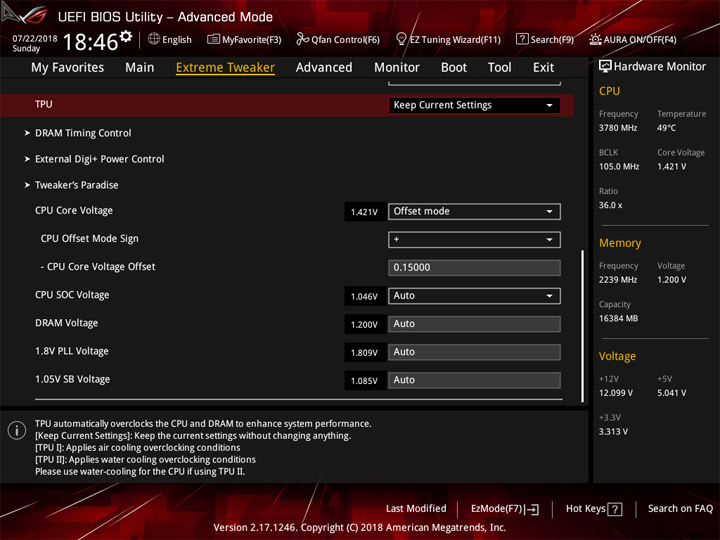This screenshot has width=720, height=540.
Task: Click the Qfan Control fan icon
Action: 302,39
